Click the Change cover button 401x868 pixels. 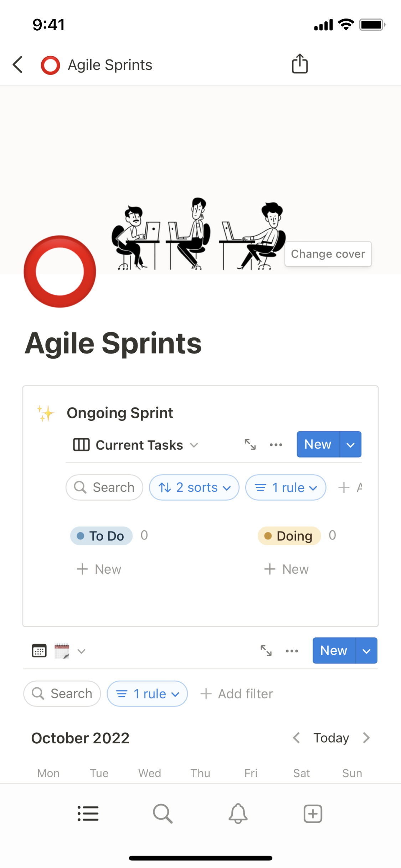pyautogui.click(x=328, y=254)
